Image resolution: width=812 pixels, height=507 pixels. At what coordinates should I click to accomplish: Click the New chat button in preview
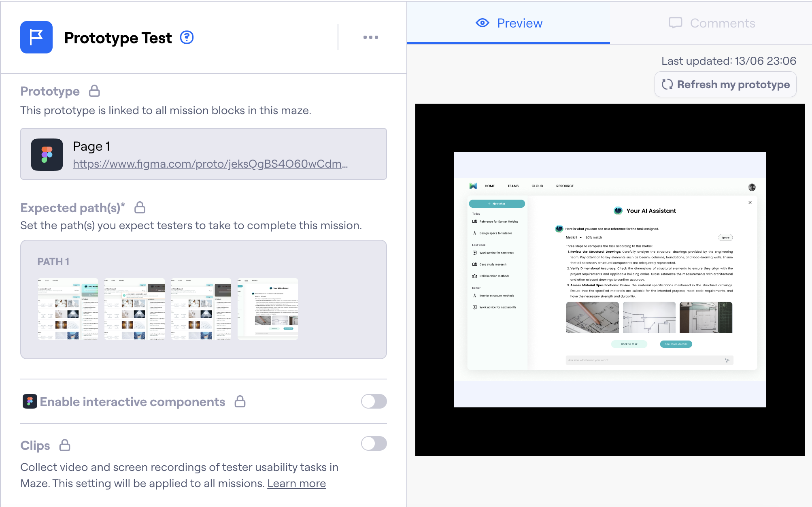497,204
